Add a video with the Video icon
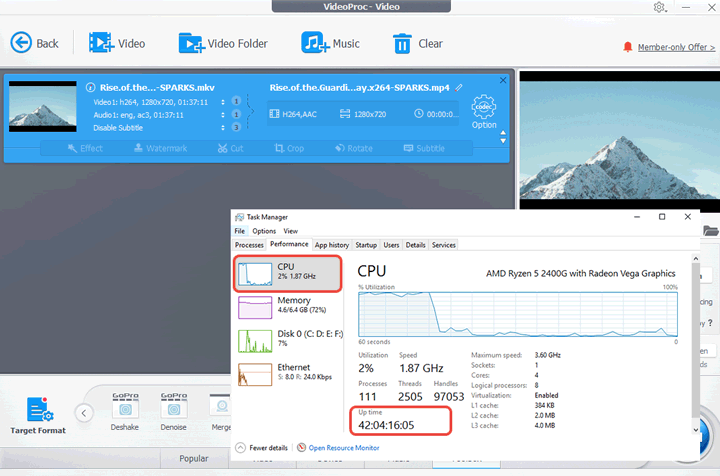The width and height of the screenshot is (720, 476). tap(116, 43)
